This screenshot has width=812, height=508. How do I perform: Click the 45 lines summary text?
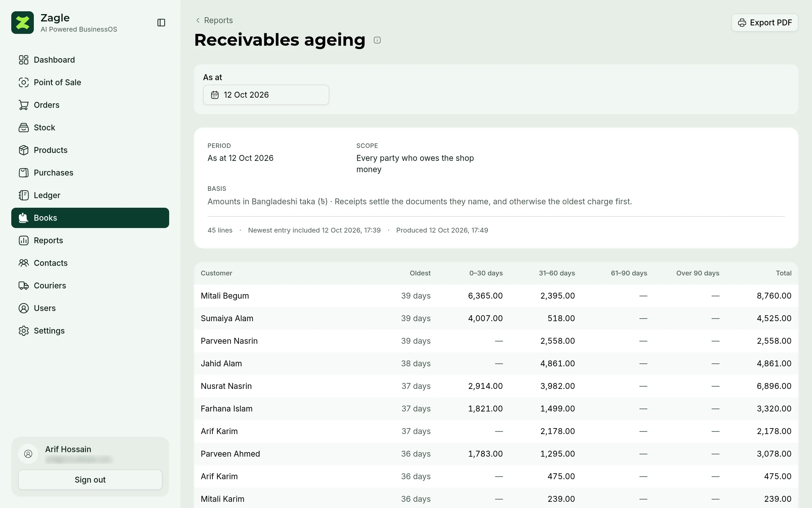(x=220, y=230)
